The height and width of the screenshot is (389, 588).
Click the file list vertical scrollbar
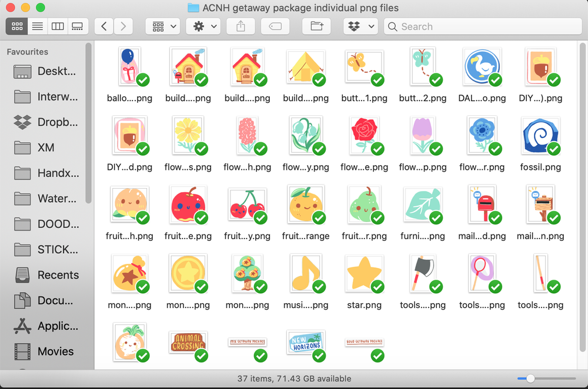pos(582,197)
